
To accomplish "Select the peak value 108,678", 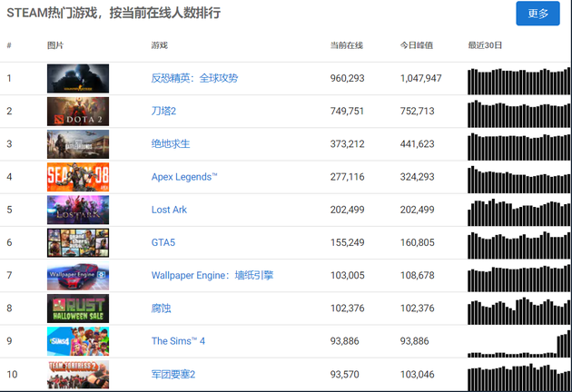I will [418, 275].
